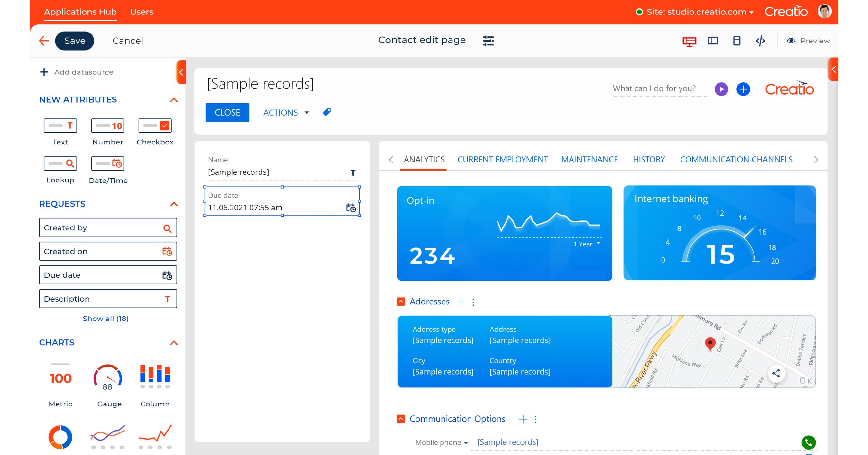The image size is (868, 455).
Task: Click the tag icon beside ACTIONS
Action: tap(326, 112)
